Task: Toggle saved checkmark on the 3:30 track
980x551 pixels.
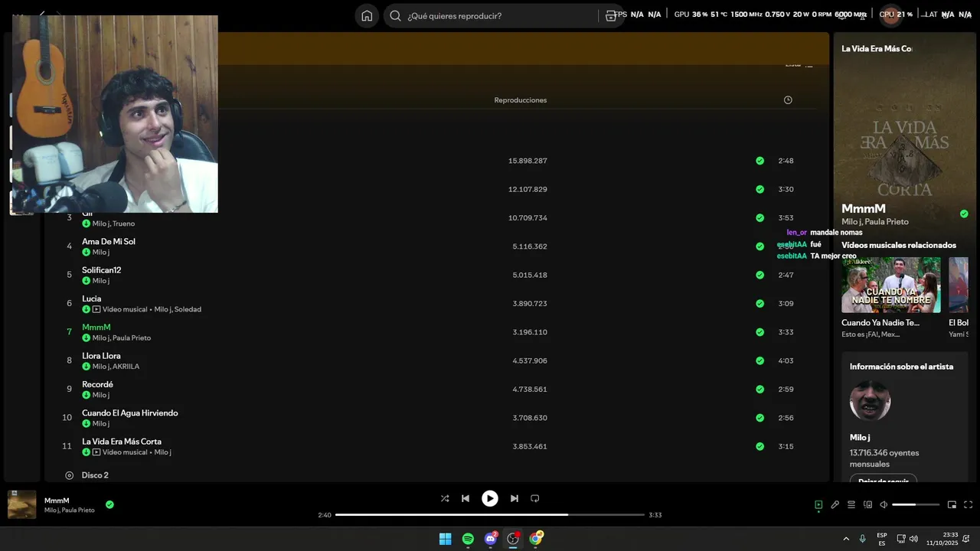Action: coord(759,189)
